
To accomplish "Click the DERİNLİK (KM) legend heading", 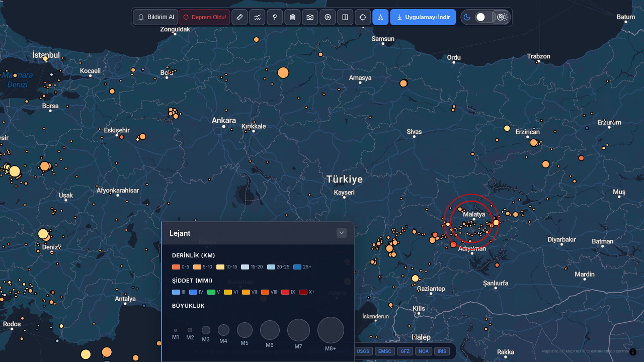I will tap(193, 255).
